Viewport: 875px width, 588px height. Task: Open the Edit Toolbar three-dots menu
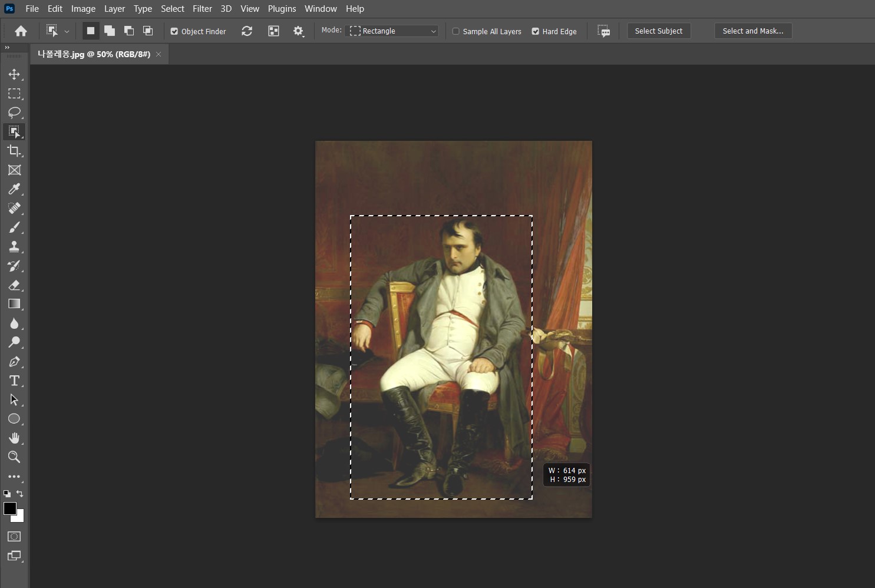[x=14, y=476]
